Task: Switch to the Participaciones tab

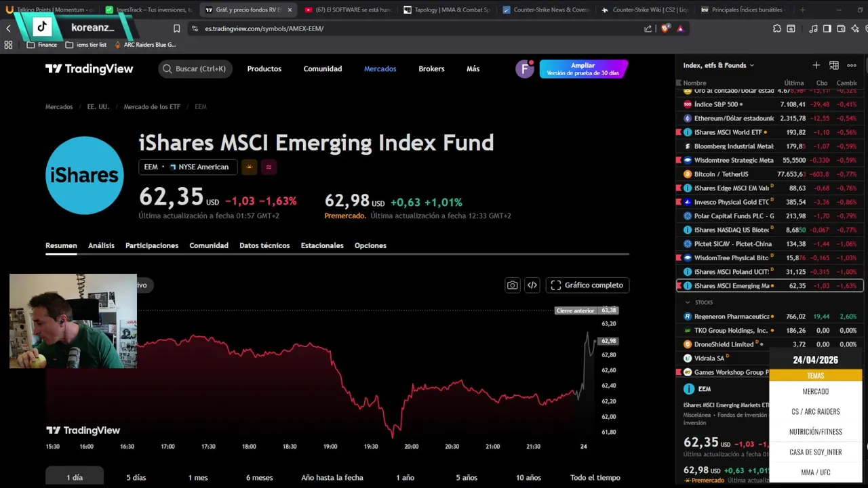Action: click(152, 245)
